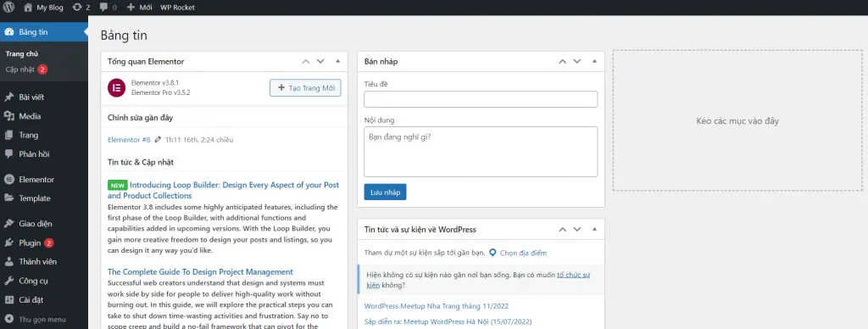Screen dimensions: 868x329
Task: Open WordPress Meetup Nha Trang tháng 11/2022
Action: (437, 306)
